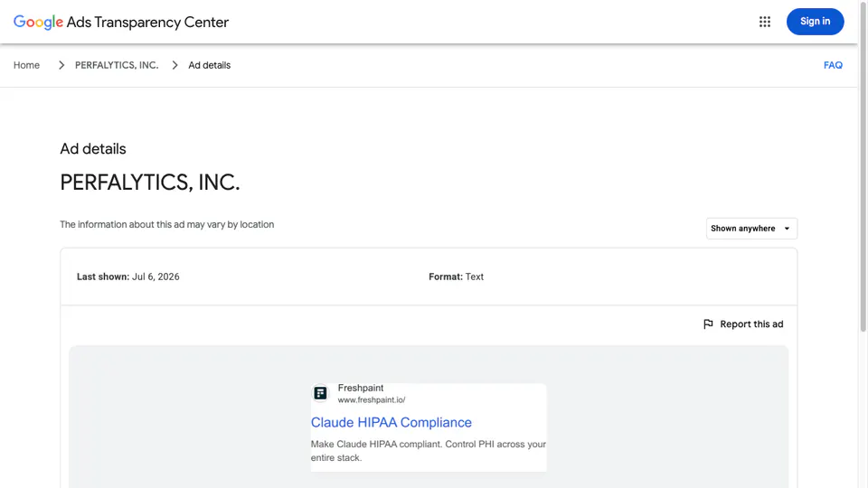Viewport: 868px width, 488px height.
Task: Click the www.freshpaint.io/ URL text
Action: coord(372,400)
